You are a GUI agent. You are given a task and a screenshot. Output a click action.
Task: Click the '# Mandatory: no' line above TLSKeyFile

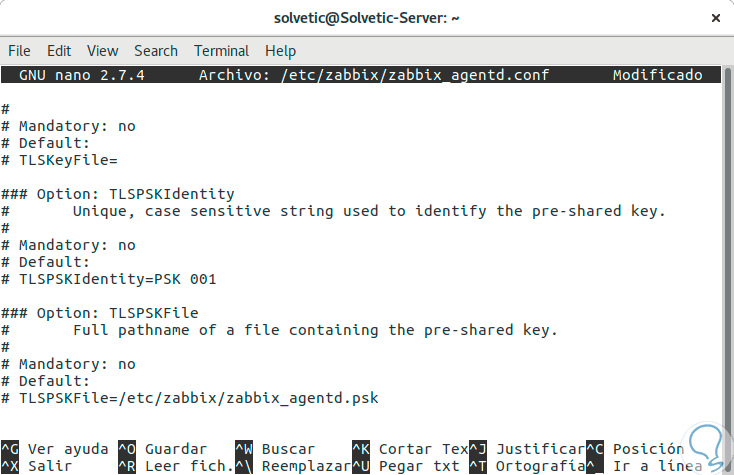click(x=68, y=126)
